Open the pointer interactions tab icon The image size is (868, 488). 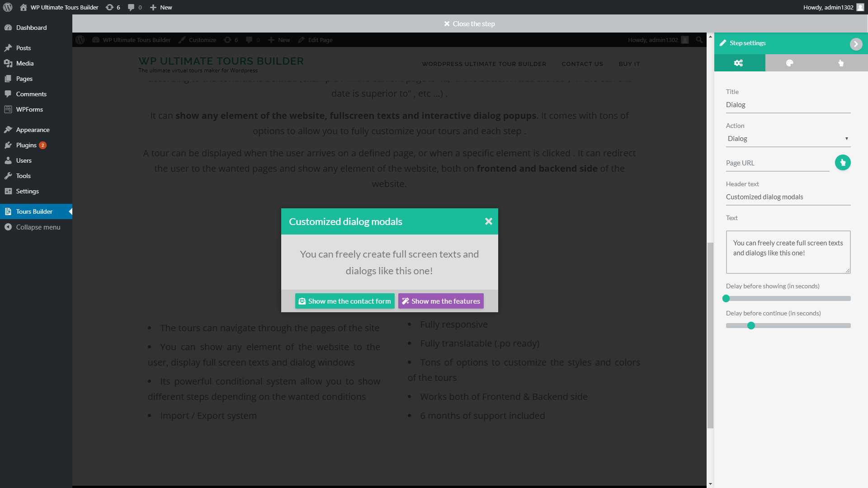[x=841, y=63]
